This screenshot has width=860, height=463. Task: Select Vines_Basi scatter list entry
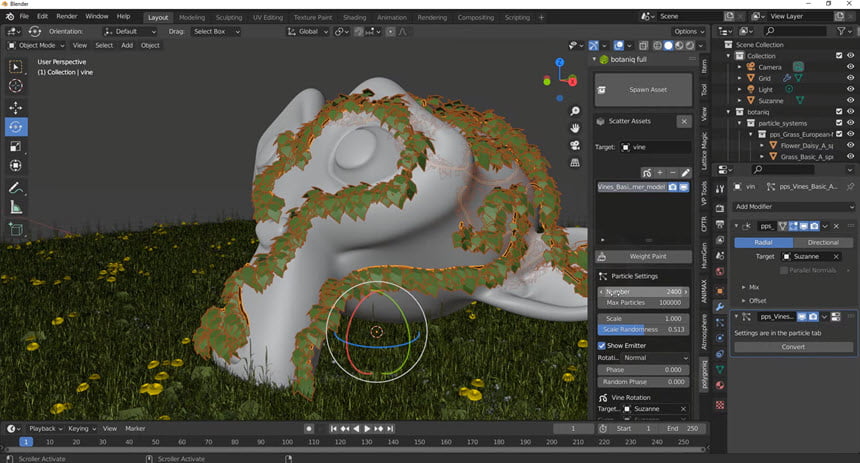click(632, 187)
